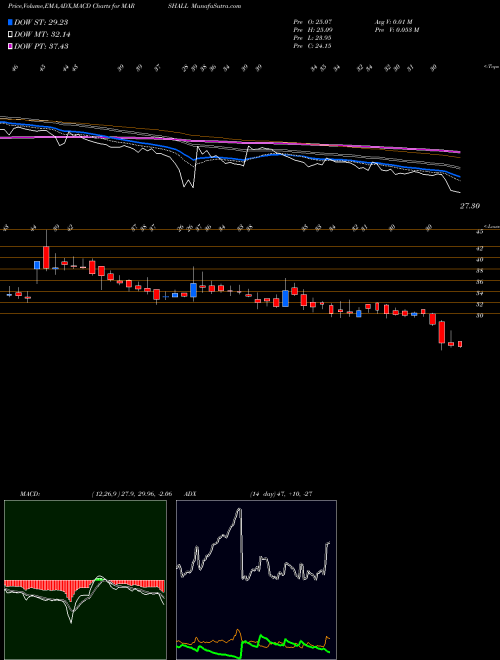Click the Pre O: 25.07 value

(313, 21)
